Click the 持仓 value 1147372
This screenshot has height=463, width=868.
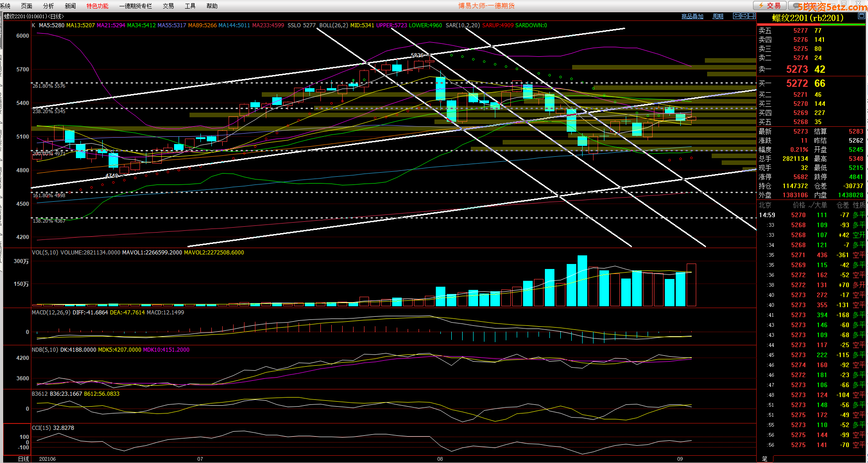pyautogui.click(x=795, y=186)
